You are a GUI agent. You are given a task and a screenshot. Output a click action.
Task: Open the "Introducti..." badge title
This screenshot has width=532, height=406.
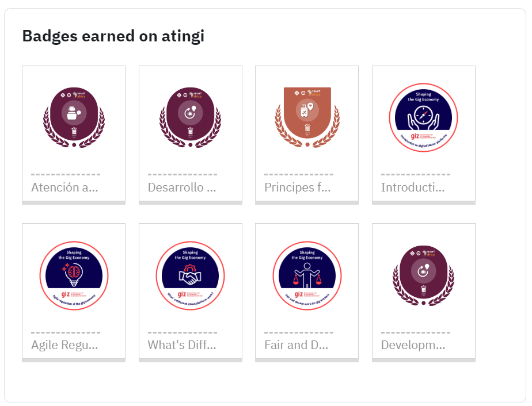tap(413, 187)
